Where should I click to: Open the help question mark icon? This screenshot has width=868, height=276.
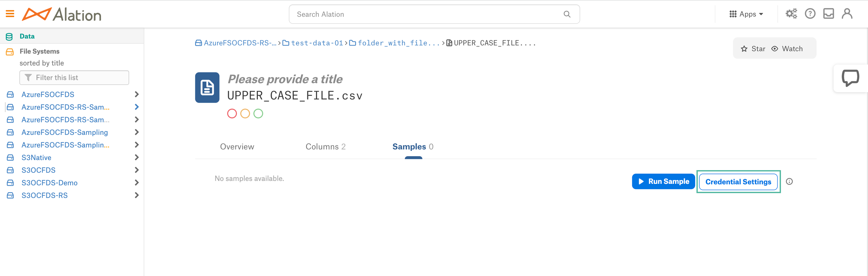[810, 14]
